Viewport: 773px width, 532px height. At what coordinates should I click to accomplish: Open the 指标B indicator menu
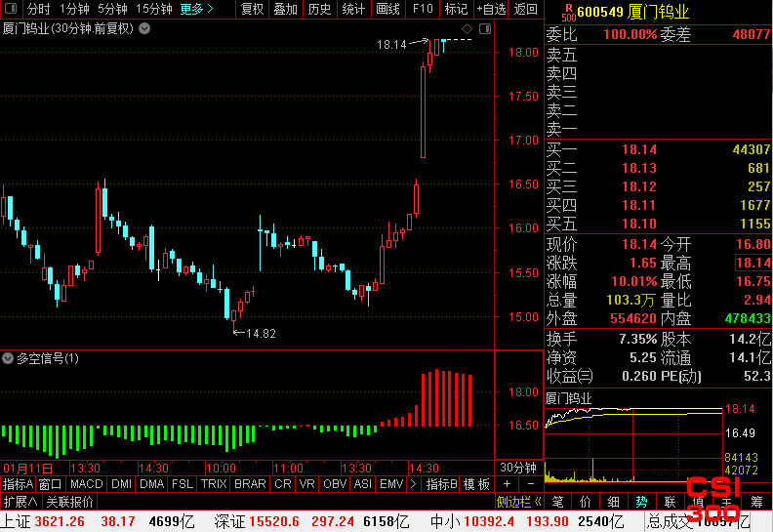point(442,484)
